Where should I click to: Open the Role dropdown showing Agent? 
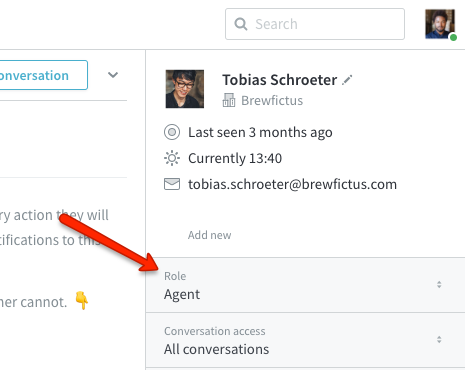click(x=305, y=285)
